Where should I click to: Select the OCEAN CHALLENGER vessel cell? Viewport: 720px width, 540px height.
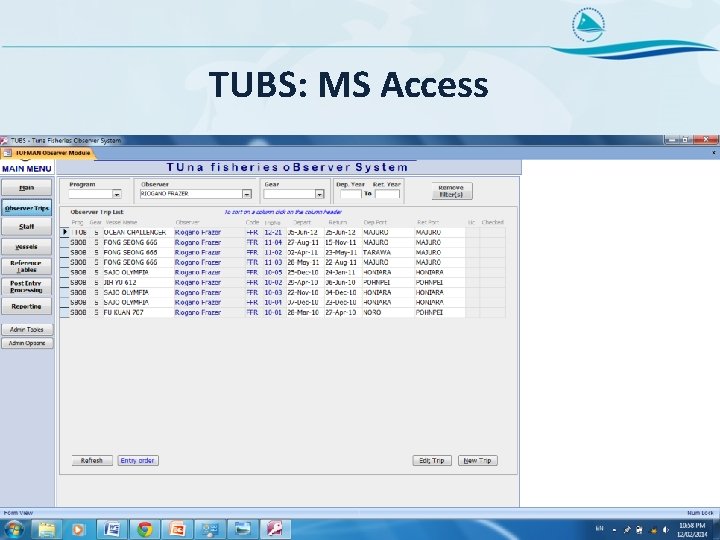(x=138, y=232)
